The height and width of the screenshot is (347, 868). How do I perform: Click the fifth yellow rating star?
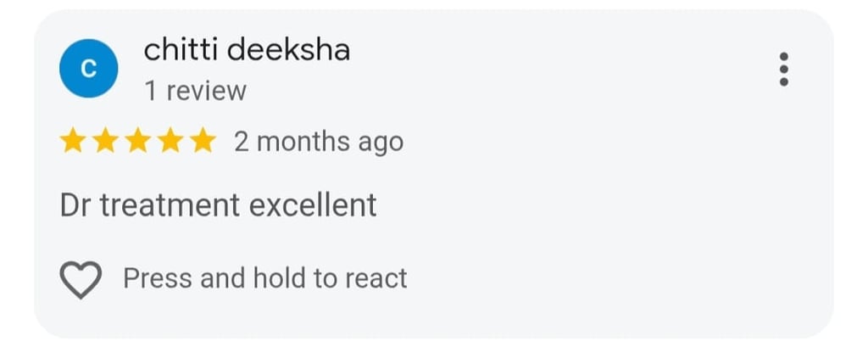tap(202, 142)
